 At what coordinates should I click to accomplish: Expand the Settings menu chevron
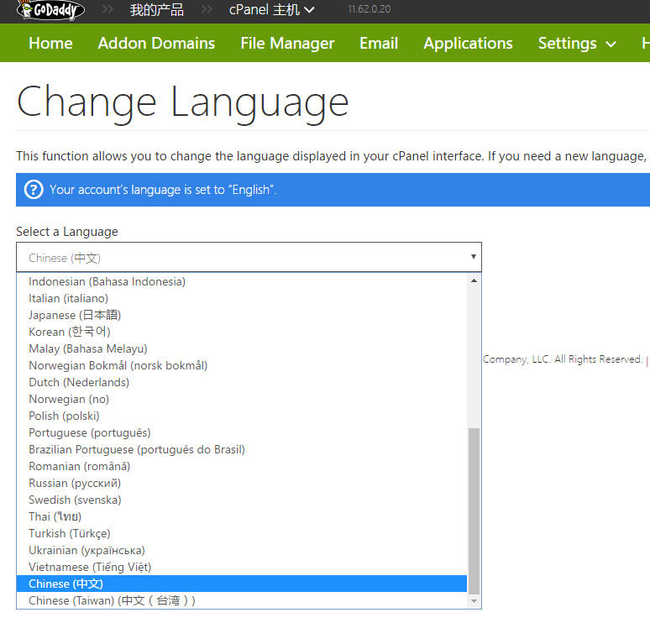click(611, 44)
